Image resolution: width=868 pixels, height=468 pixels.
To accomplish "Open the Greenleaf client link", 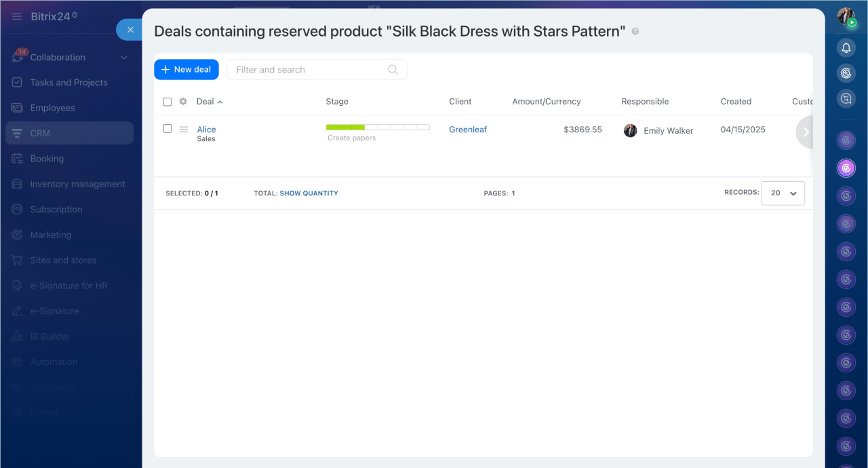I will tap(468, 130).
